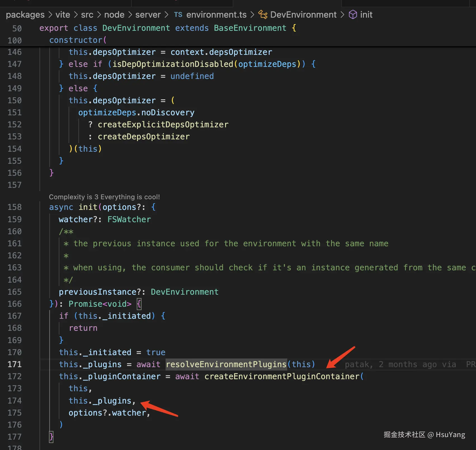Image resolution: width=476 pixels, height=450 pixels.
Task: Open the packages breadcrumb segment
Action: click(25, 15)
